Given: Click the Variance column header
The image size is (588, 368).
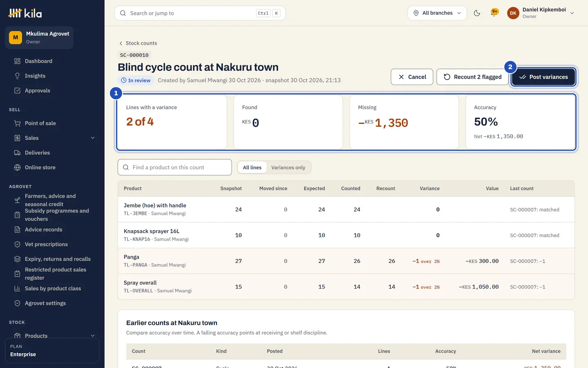Looking at the screenshot, I should coord(430,188).
